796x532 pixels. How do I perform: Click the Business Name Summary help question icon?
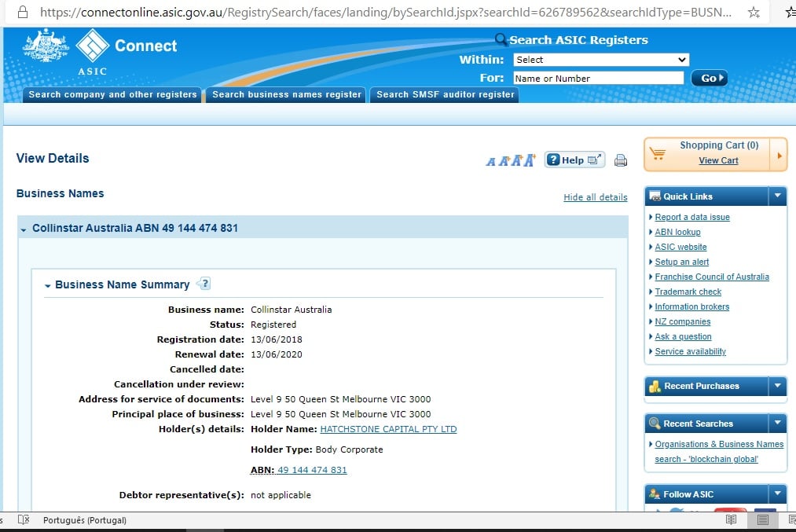click(204, 283)
